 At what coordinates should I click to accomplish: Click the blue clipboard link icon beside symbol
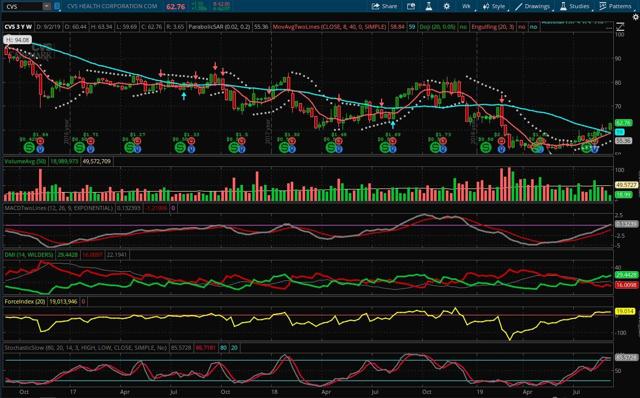coord(57,7)
